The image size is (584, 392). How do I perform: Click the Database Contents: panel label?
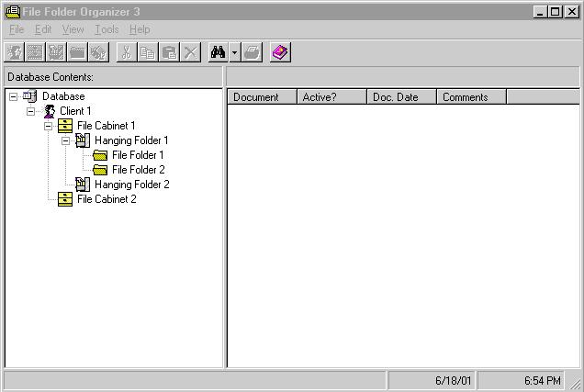click(51, 77)
